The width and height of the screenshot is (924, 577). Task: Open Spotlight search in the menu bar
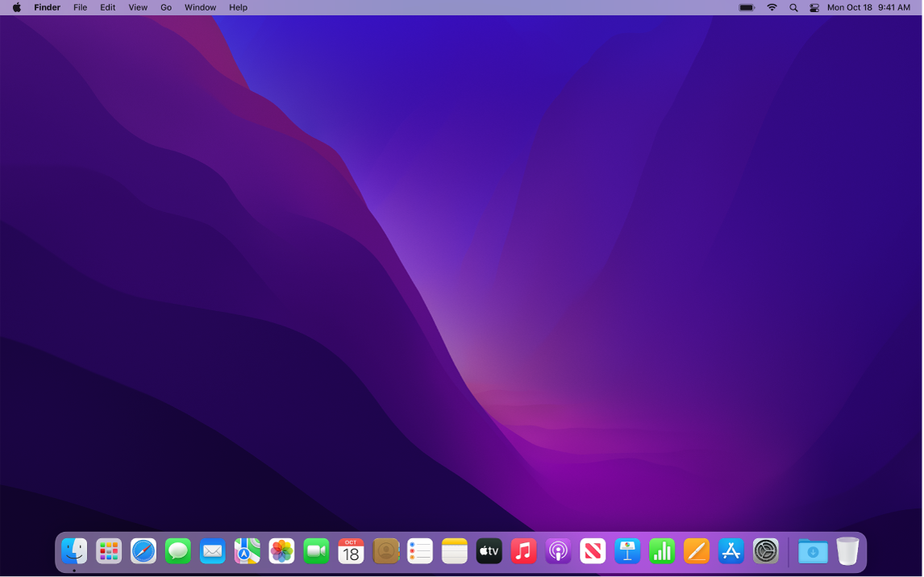point(793,7)
